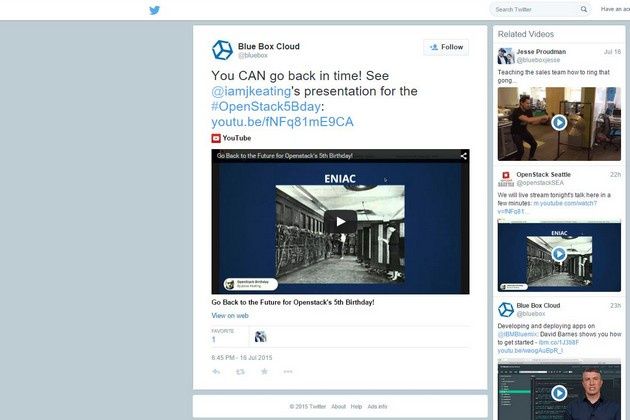This screenshot has height=420, width=630.
Task: Open 'Go Back to the Future' caption title
Action: 292,302
